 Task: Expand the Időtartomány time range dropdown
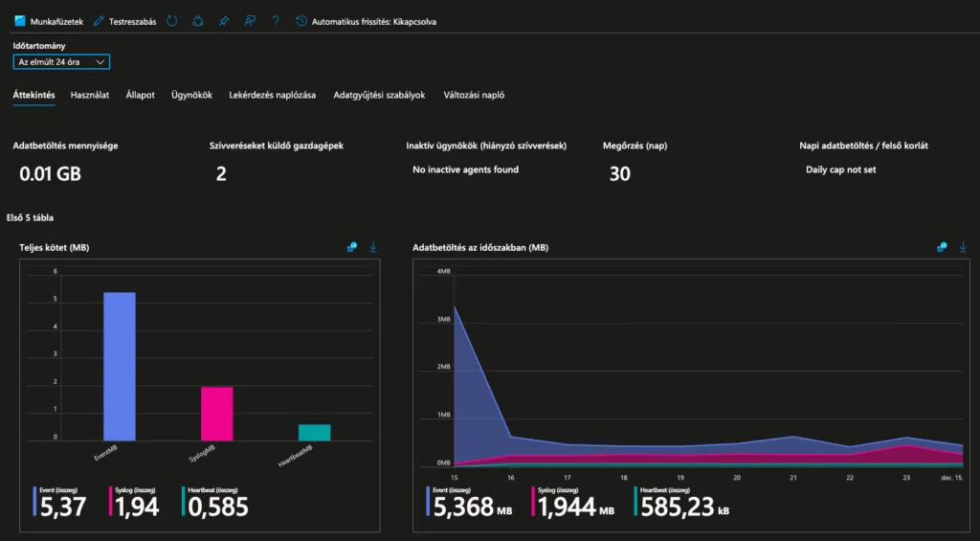point(62,62)
